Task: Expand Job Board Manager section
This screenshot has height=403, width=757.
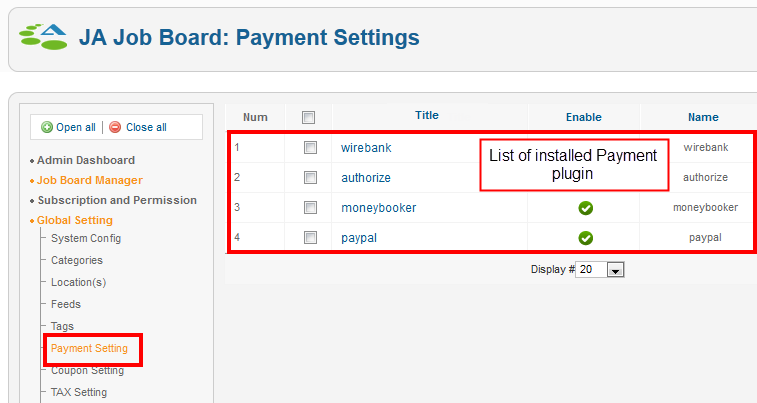Action: point(90,180)
